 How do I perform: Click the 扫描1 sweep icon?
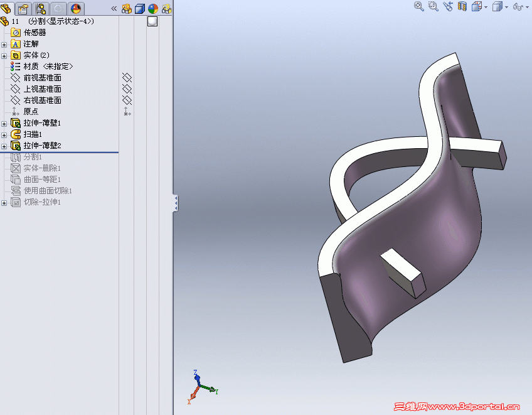click(16, 134)
